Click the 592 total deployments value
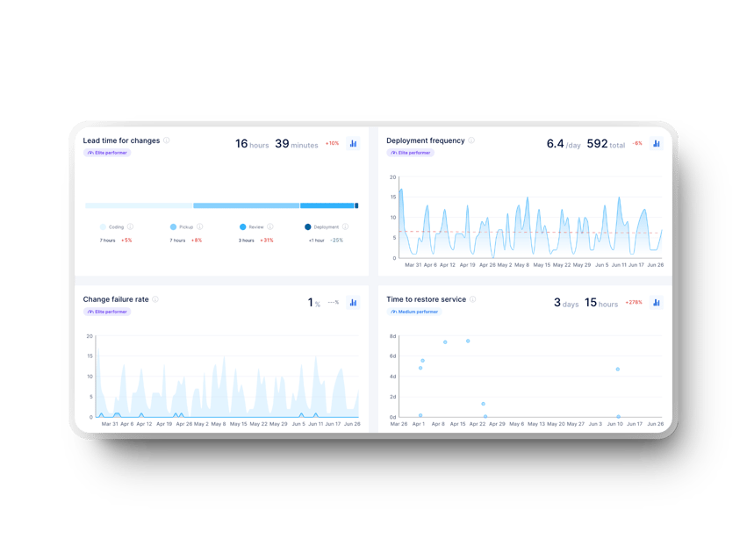This screenshot has height=560, width=747. pyautogui.click(x=597, y=143)
